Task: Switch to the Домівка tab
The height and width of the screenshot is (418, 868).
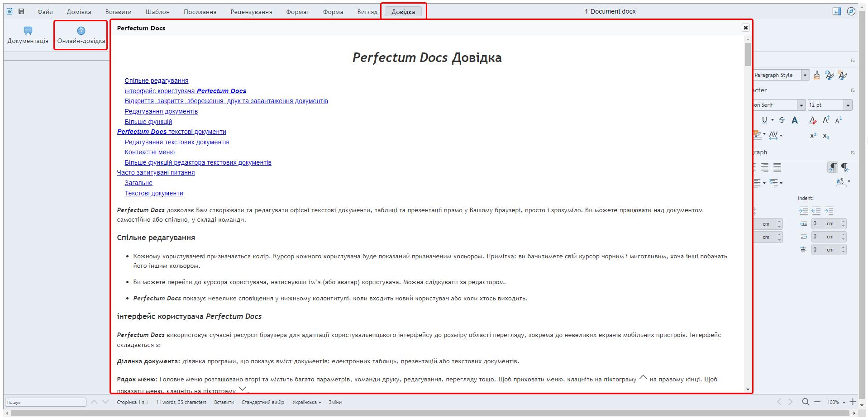Action: [79, 12]
